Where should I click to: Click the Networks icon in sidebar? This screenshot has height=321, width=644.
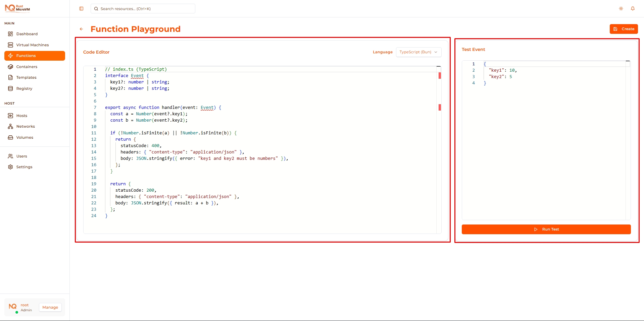[10, 126]
